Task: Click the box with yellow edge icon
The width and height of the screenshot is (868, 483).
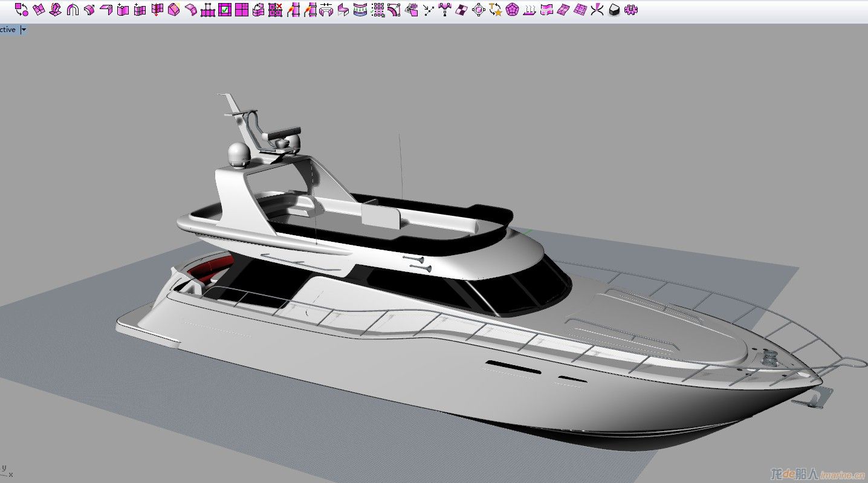Action: point(174,10)
